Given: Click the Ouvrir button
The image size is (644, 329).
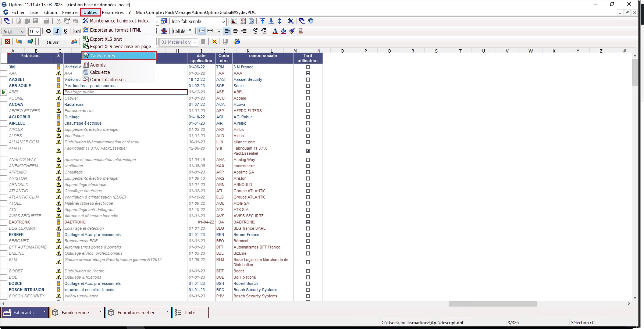Looking at the screenshot, I should tap(53, 42).
